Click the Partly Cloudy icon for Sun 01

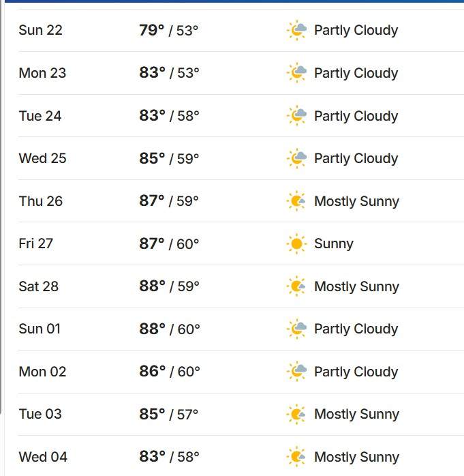click(296, 329)
